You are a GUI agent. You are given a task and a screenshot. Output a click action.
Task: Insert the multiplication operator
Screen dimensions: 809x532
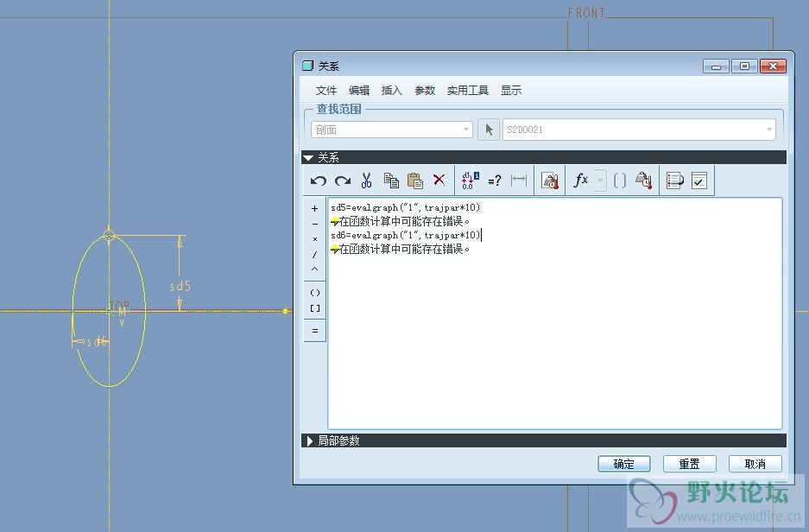(315, 239)
